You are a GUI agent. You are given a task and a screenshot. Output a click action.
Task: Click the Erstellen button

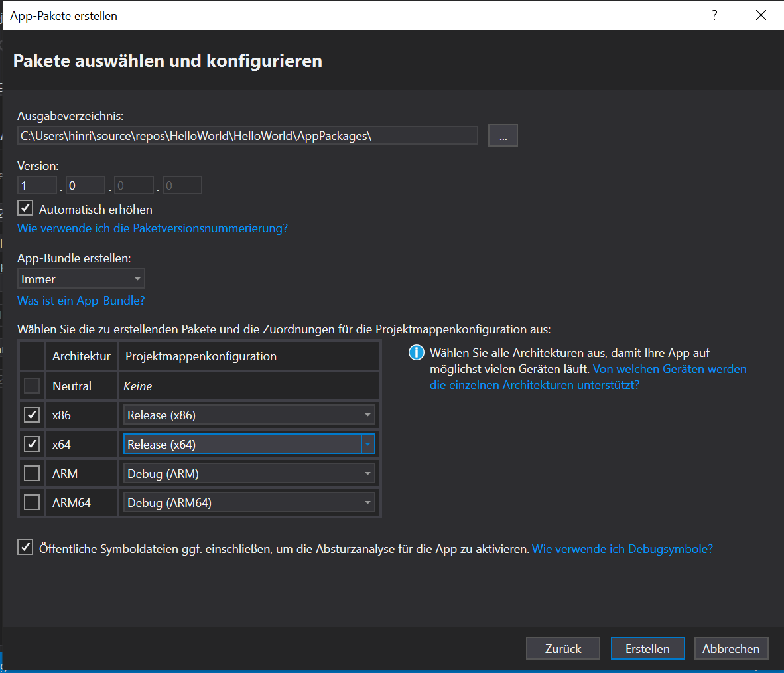[647, 648]
